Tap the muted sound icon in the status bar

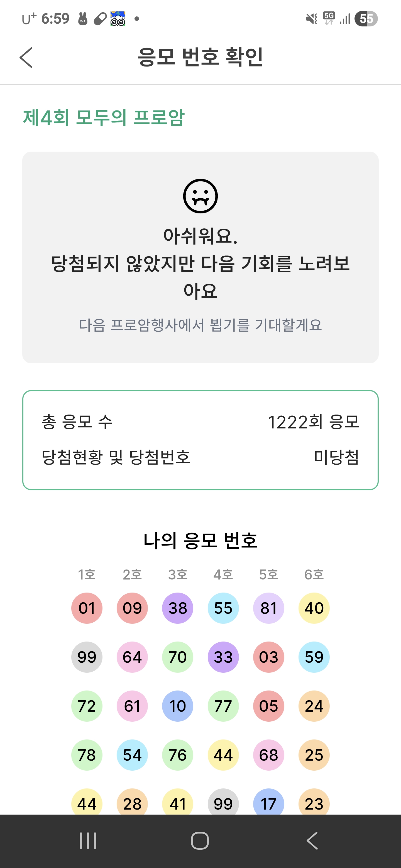pyautogui.click(x=311, y=19)
